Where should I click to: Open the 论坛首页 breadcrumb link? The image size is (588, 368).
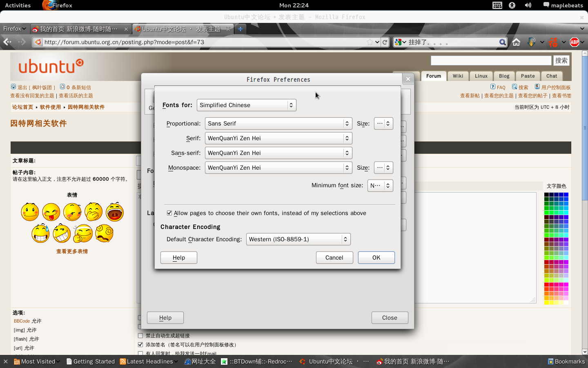pos(22,107)
